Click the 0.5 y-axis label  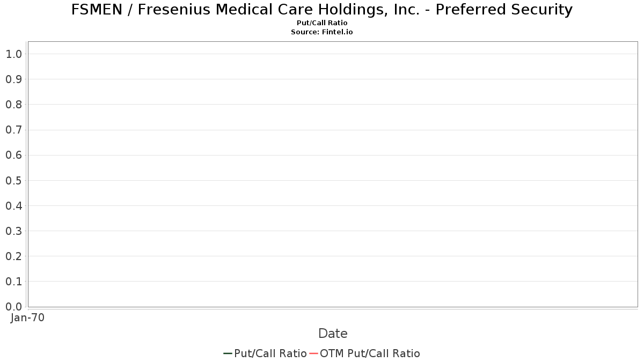pyautogui.click(x=13, y=180)
